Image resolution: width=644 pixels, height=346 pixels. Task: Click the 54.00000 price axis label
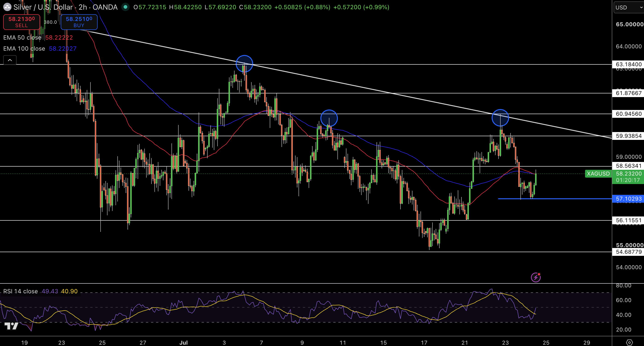629,267
